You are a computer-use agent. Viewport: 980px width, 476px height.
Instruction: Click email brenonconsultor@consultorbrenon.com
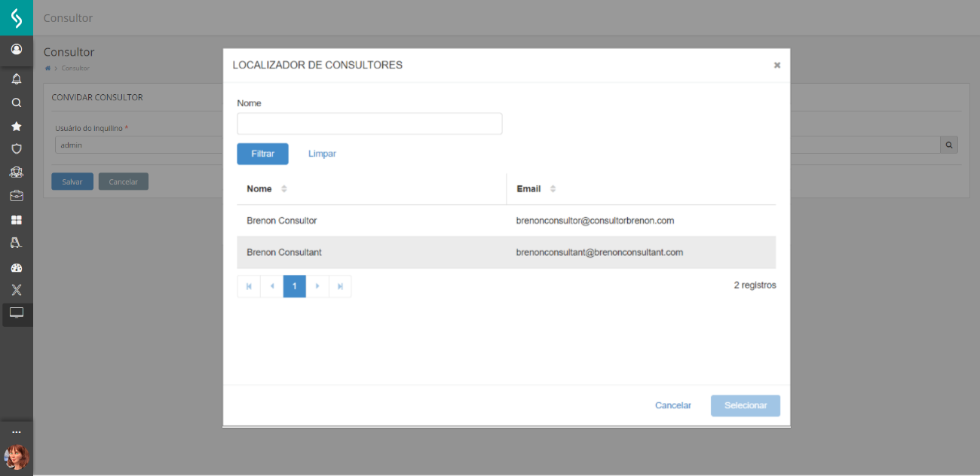click(595, 221)
